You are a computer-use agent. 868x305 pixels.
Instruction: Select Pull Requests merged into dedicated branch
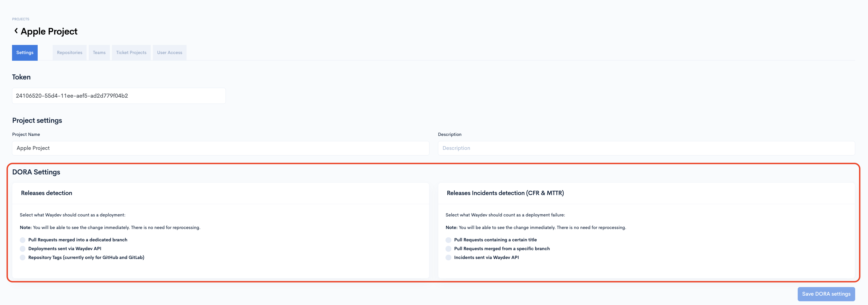[22, 240]
